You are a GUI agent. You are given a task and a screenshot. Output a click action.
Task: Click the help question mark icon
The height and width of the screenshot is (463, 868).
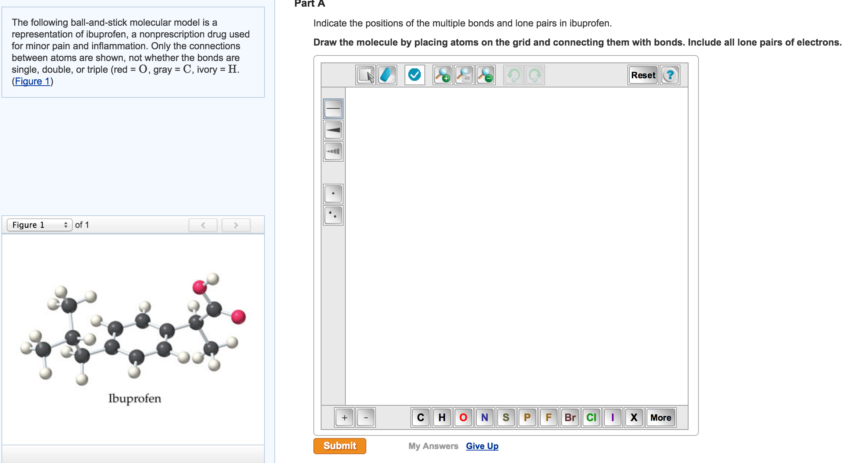(670, 75)
